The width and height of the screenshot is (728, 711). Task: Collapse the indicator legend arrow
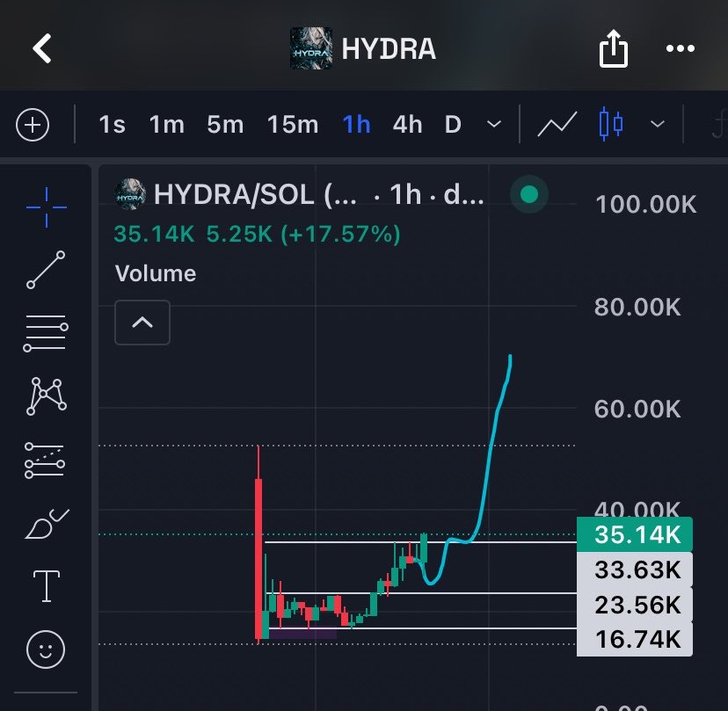click(x=142, y=323)
